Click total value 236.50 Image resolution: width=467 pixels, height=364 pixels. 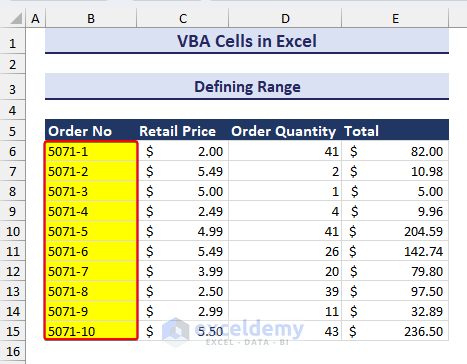click(x=395, y=331)
